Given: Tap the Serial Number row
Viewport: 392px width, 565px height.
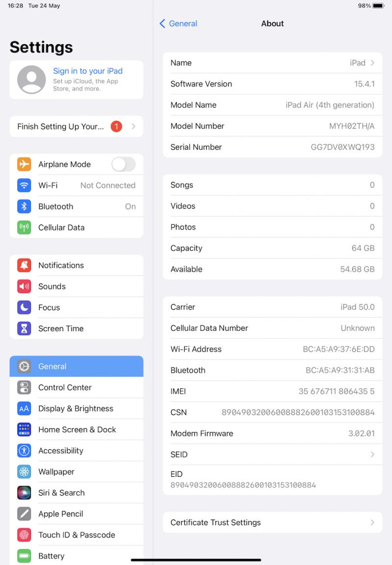Looking at the screenshot, I should point(272,147).
